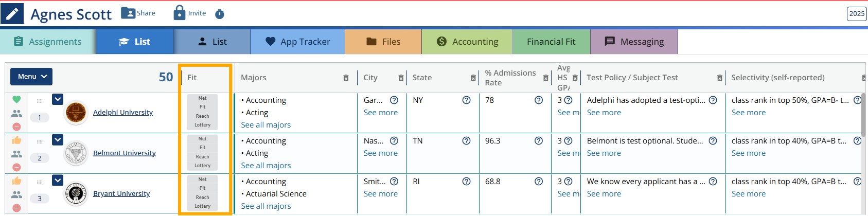Image resolution: width=868 pixels, height=216 pixels.
Task: Select the List tab with person icon
Action: (x=212, y=42)
